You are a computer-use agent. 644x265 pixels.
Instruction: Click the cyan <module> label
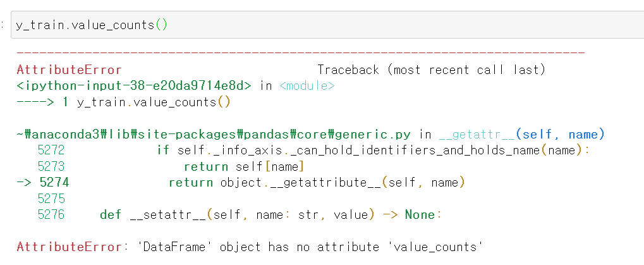tap(307, 86)
